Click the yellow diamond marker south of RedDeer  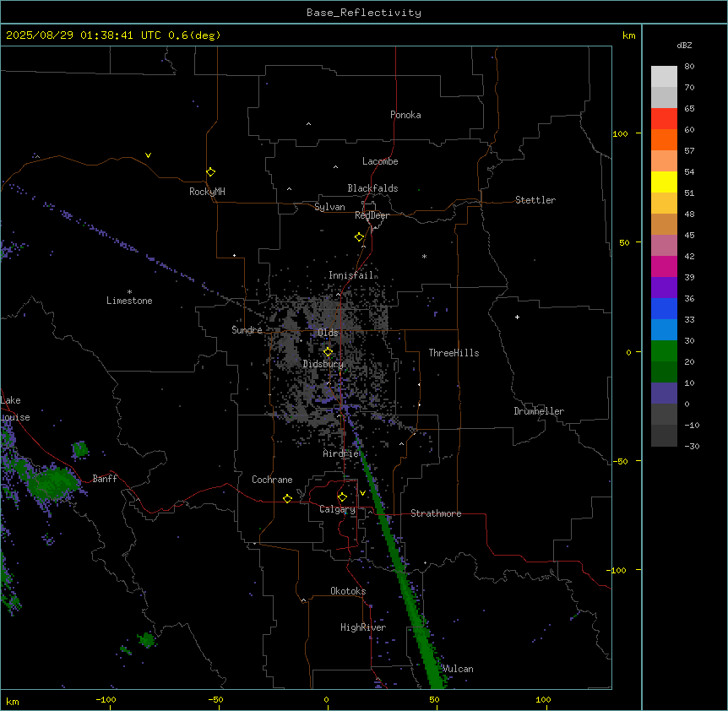coord(360,237)
